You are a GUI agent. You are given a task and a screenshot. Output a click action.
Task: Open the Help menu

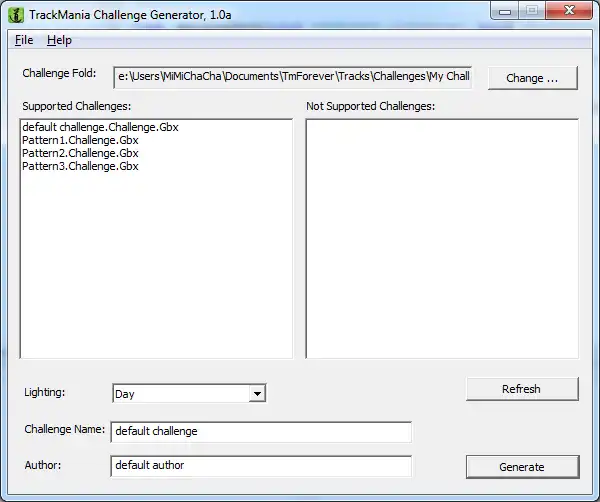click(59, 40)
